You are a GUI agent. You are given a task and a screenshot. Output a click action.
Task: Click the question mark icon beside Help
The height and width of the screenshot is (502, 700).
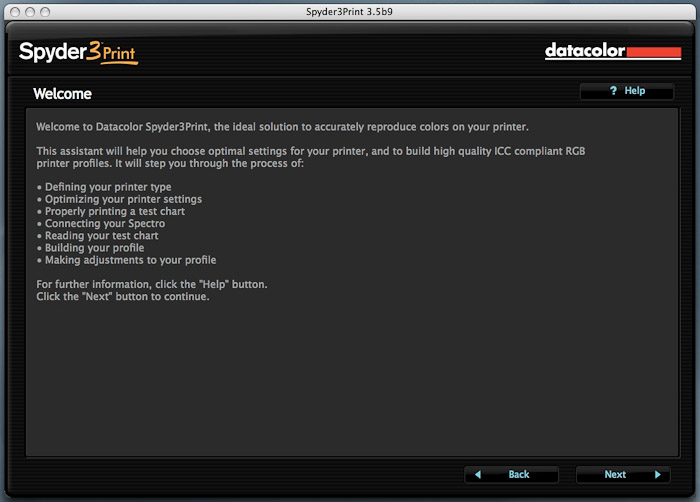(x=613, y=91)
